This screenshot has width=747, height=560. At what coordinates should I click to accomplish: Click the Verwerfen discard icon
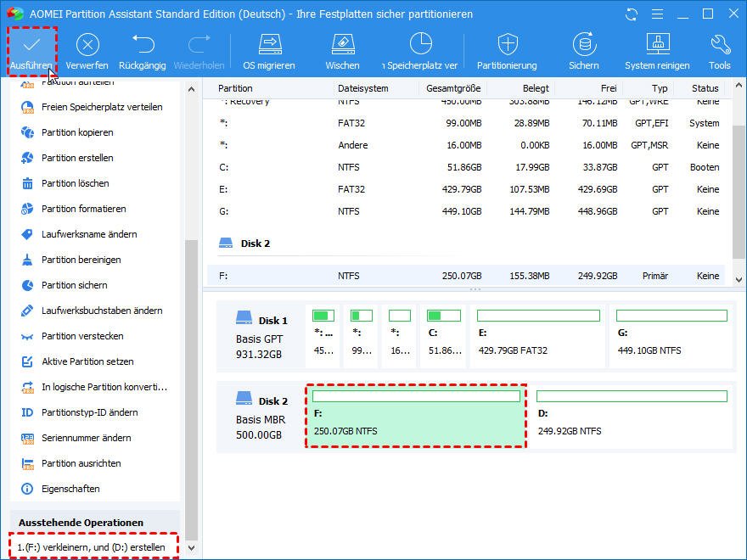(x=87, y=45)
